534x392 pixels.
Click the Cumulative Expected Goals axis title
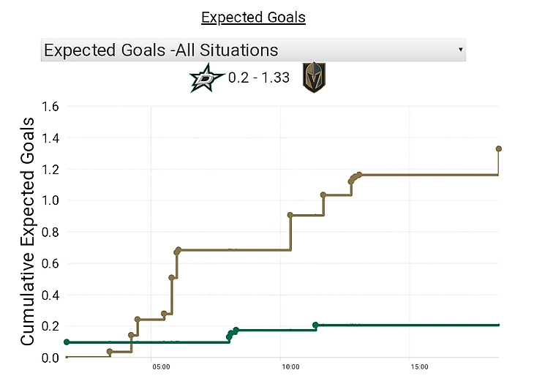[x=27, y=231]
